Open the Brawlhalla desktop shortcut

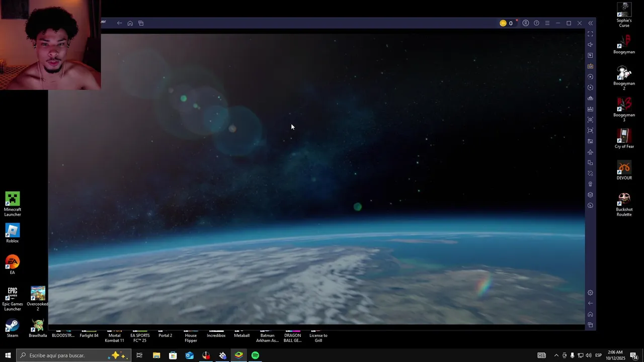38,328
